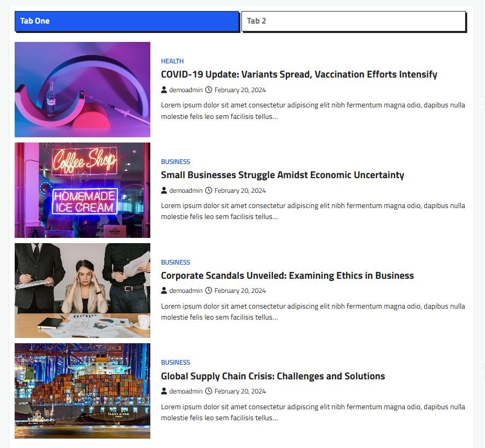Click the author icon in Corporate Scandals article
The image size is (485, 448).
click(164, 290)
